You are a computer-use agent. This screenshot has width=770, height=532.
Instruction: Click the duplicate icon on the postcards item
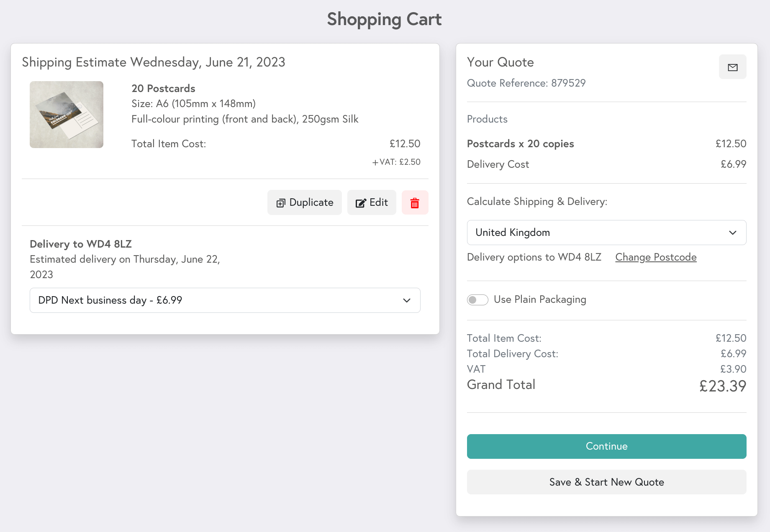click(281, 202)
